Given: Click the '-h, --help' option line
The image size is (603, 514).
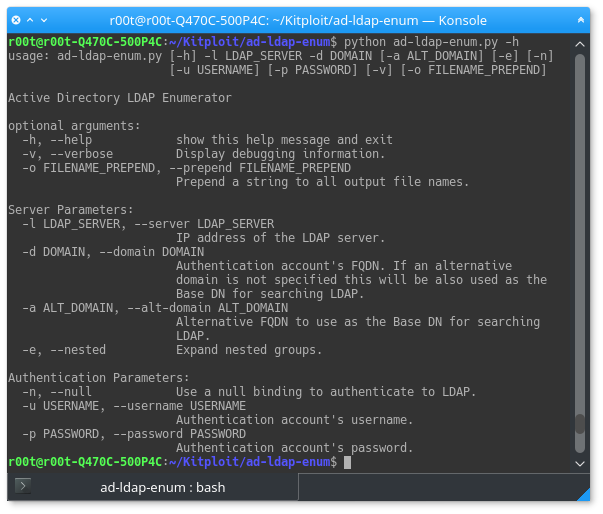Looking at the screenshot, I should [57, 140].
